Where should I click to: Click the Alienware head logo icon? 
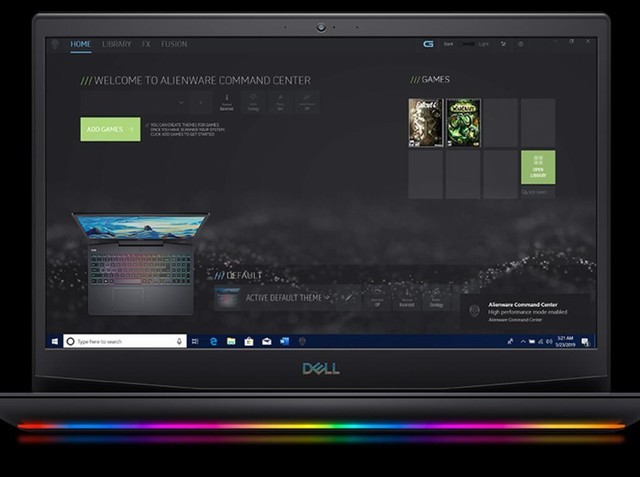[x=55, y=44]
